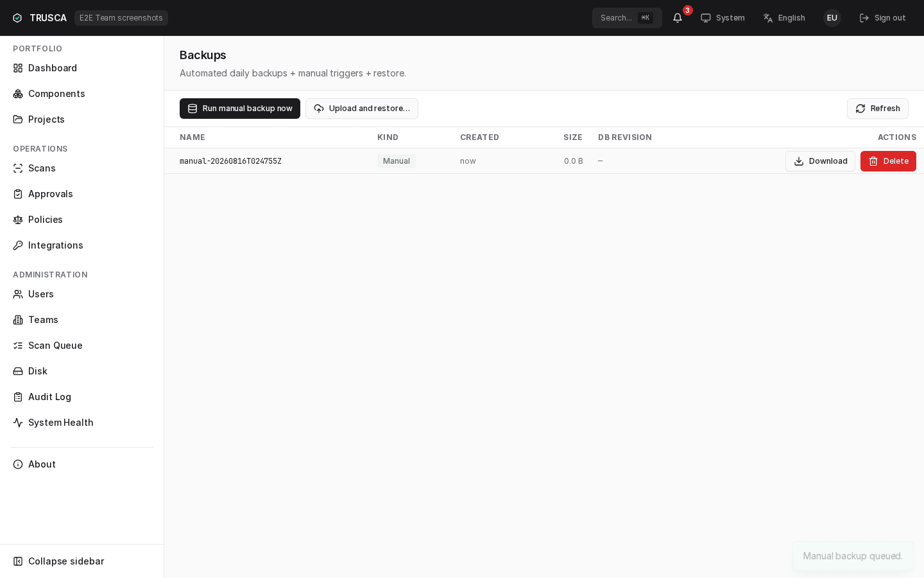Click the NAME column header
Screen dimensions: 924x578
193,137
